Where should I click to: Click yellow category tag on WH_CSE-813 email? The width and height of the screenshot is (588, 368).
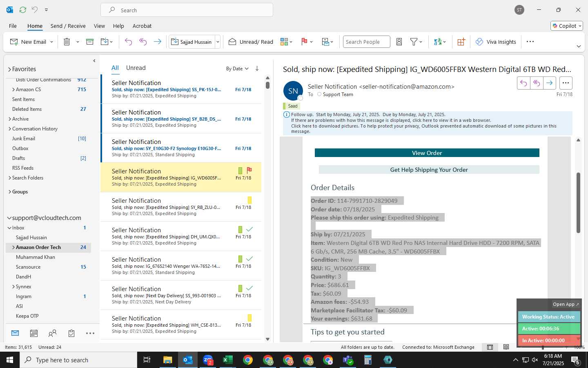(249, 318)
